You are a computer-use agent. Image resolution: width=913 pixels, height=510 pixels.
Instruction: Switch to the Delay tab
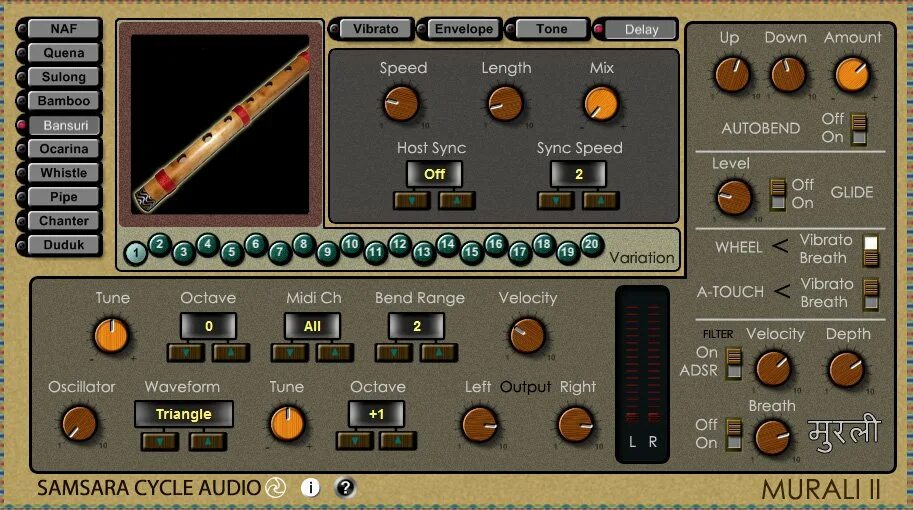(641, 30)
